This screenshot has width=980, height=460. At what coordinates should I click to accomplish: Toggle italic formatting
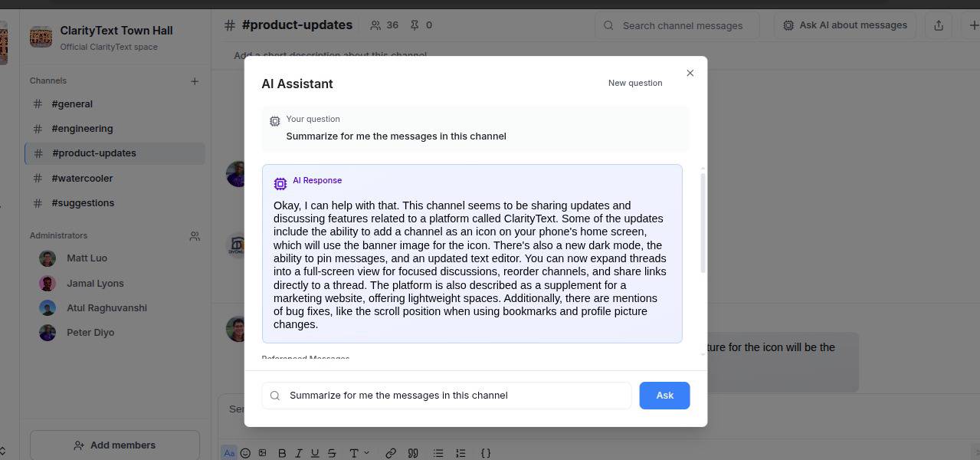[x=299, y=453]
